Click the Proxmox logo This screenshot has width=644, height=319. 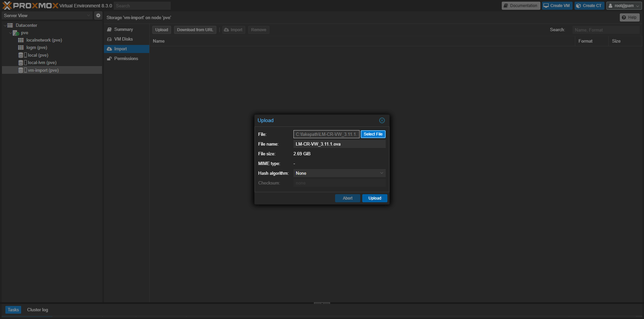coord(30,6)
